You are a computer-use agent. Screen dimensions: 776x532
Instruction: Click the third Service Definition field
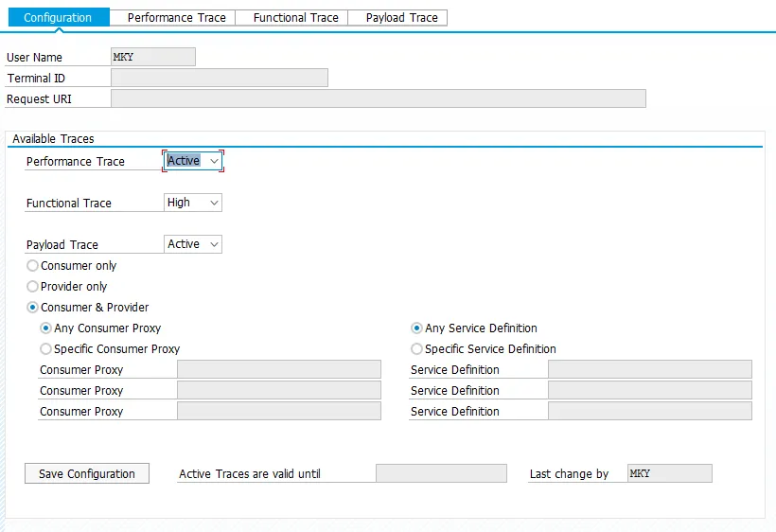[x=650, y=411]
